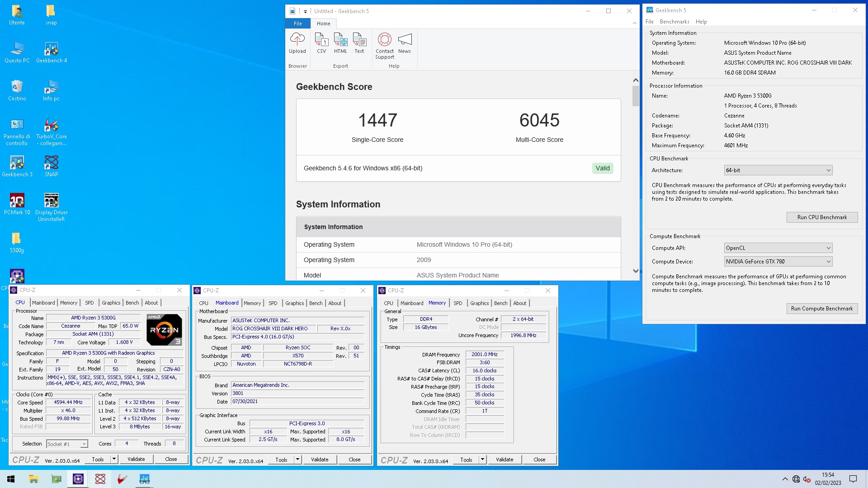Open Help menu in Geekbench 5 window
868x488 pixels.
click(701, 22)
